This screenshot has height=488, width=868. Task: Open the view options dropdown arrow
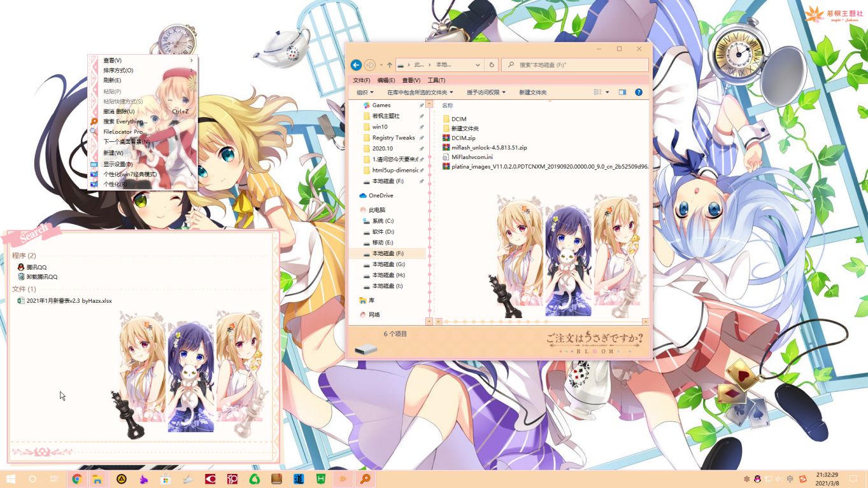coord(607,92)
